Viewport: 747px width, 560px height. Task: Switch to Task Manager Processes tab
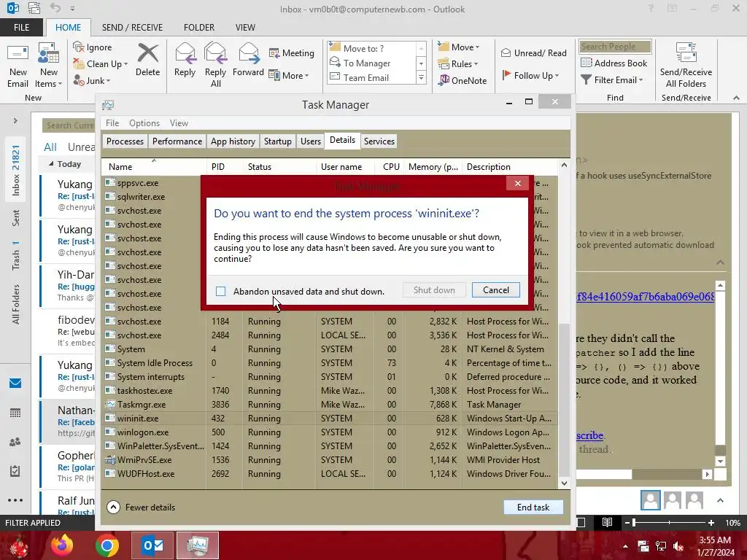pos(125,141)
